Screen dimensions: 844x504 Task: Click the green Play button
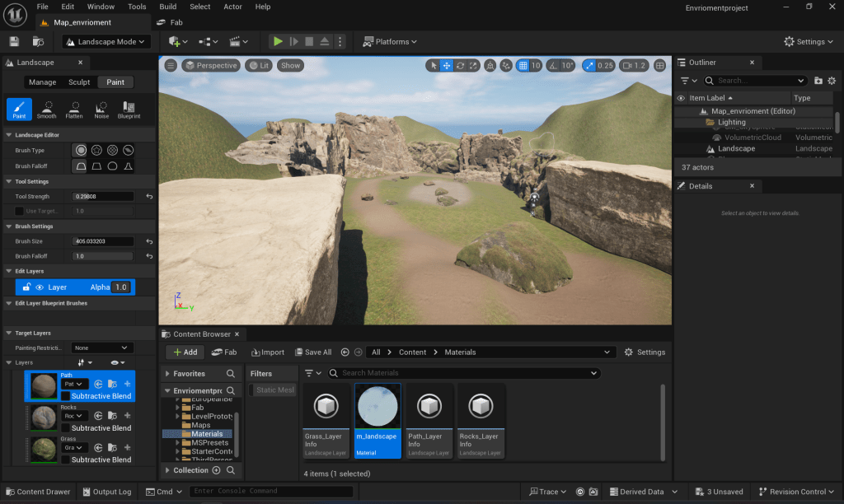click(278, 41)
